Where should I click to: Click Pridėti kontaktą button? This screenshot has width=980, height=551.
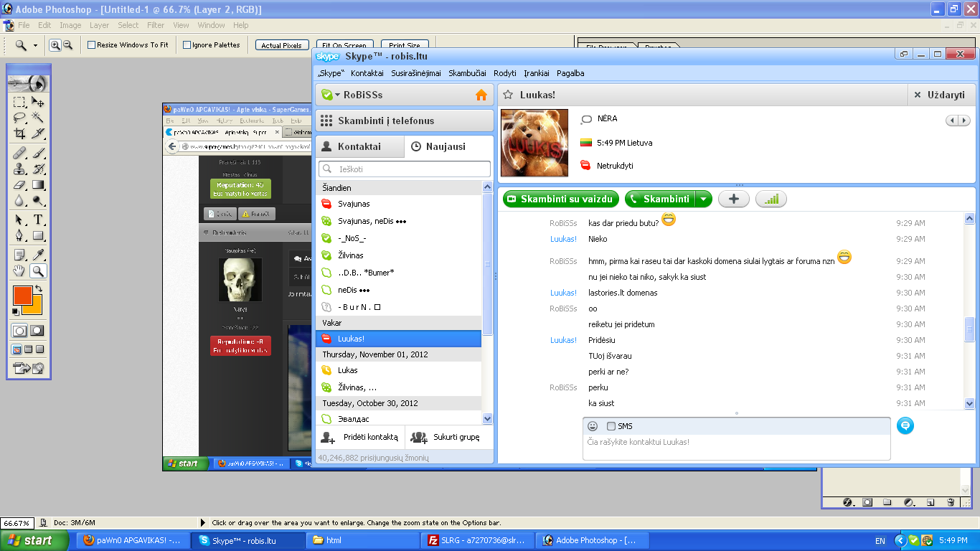[x=360, y=436]
